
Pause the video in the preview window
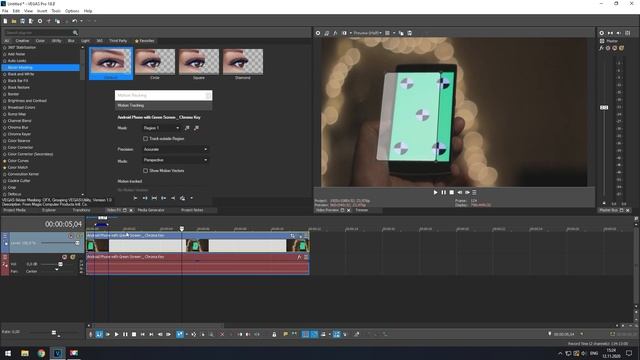pos(444,192)
